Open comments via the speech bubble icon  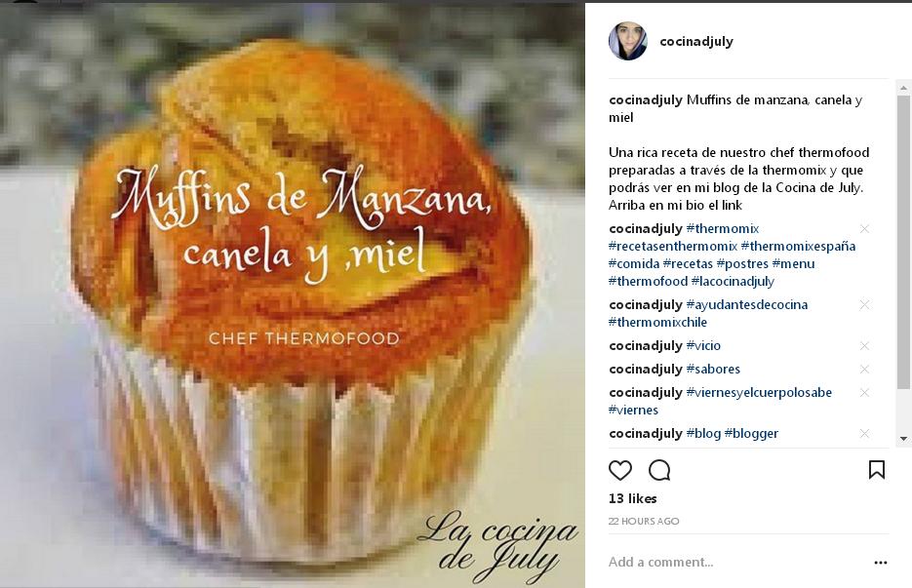pyautogui.click(x=659, y=470)
